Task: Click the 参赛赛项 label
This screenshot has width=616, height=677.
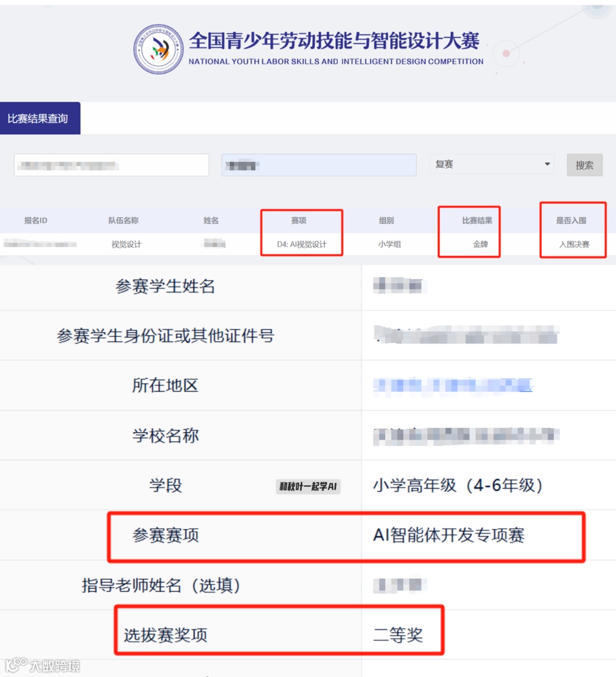Action: pyautogui.click(x=165, y=535)
